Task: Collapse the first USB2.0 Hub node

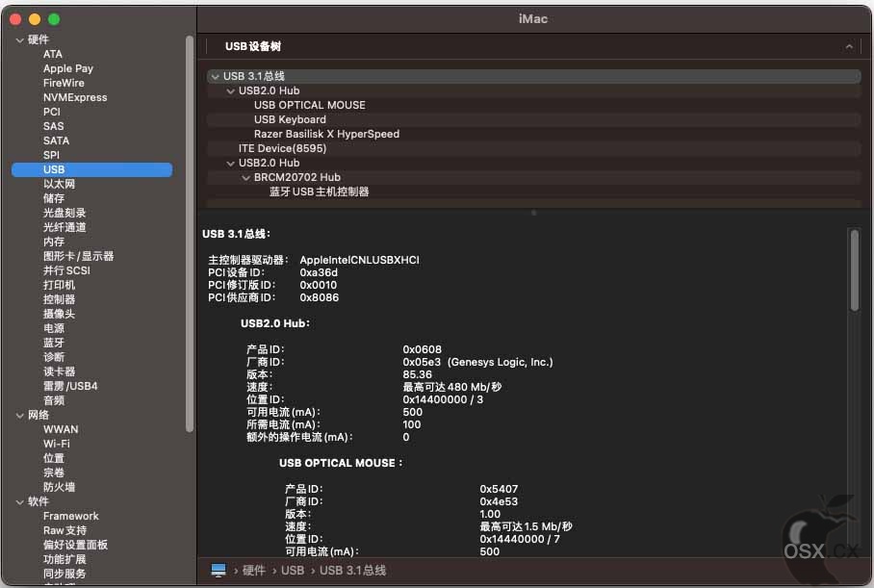Action: pyautogui.click(x=231, y=90)
